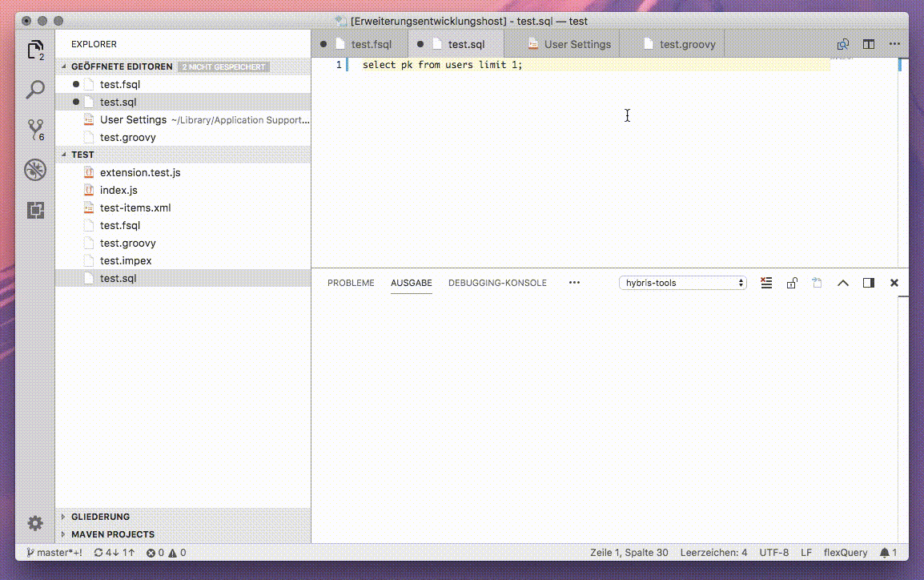924x580 pixels.
Task: Select the test.fsql editor tab
Action: [360, 44]
